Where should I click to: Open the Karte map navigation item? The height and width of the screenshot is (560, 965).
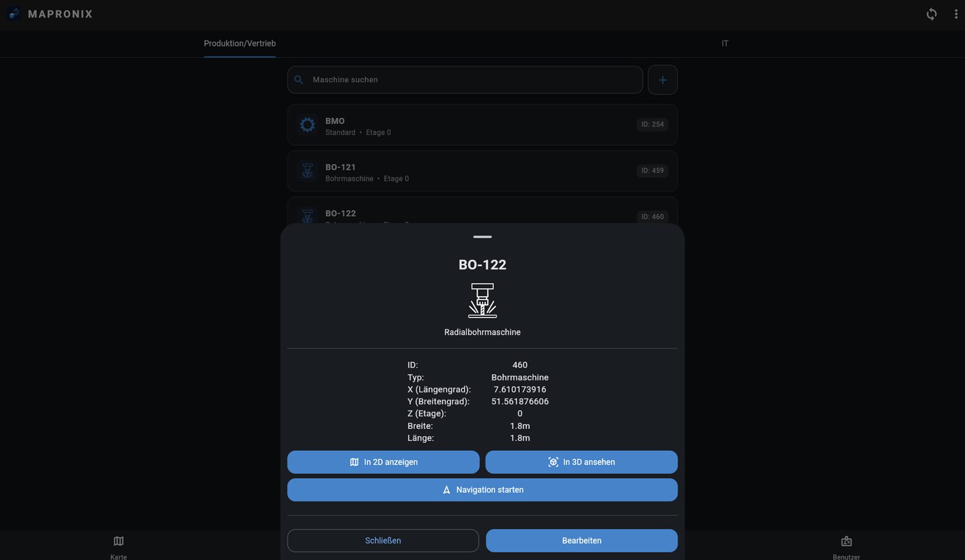tap(118, 546)
